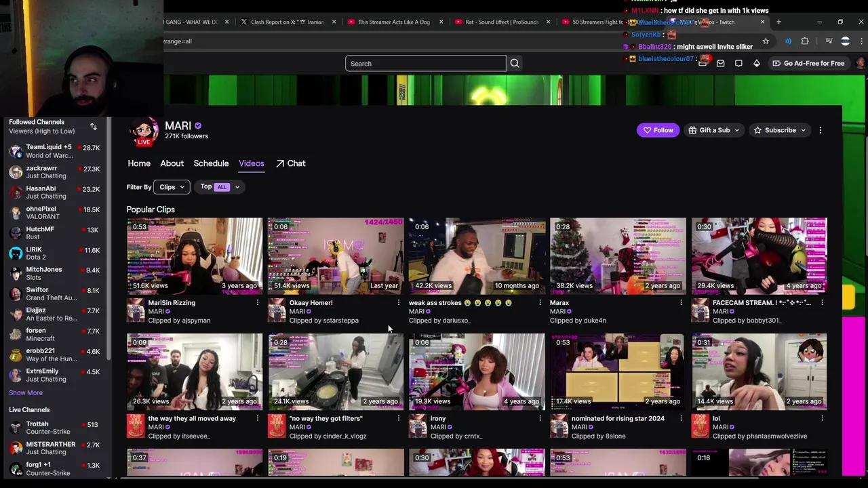Open options menu for irony clip

click(x=540, y=419)
